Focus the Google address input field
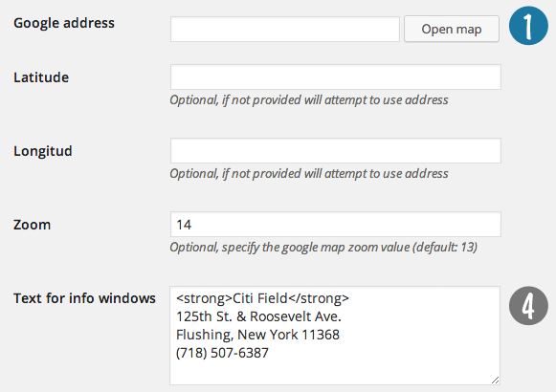The image size is (556, 392). click(x=285, y=29)
